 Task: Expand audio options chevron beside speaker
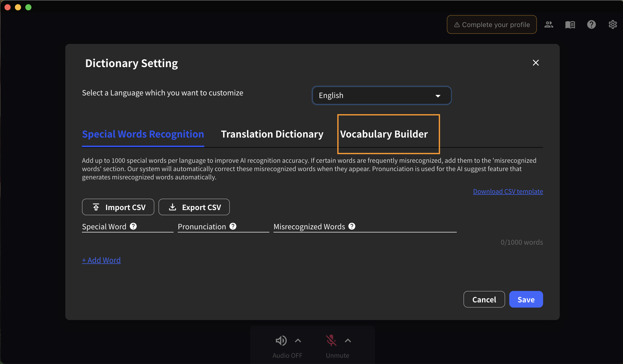click(x=298, y=341)
